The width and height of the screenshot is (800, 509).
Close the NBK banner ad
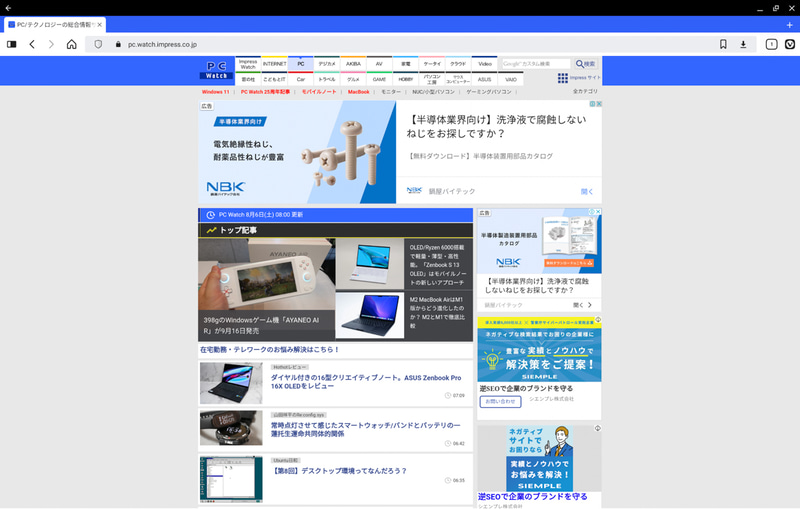(x=599, y=104)
